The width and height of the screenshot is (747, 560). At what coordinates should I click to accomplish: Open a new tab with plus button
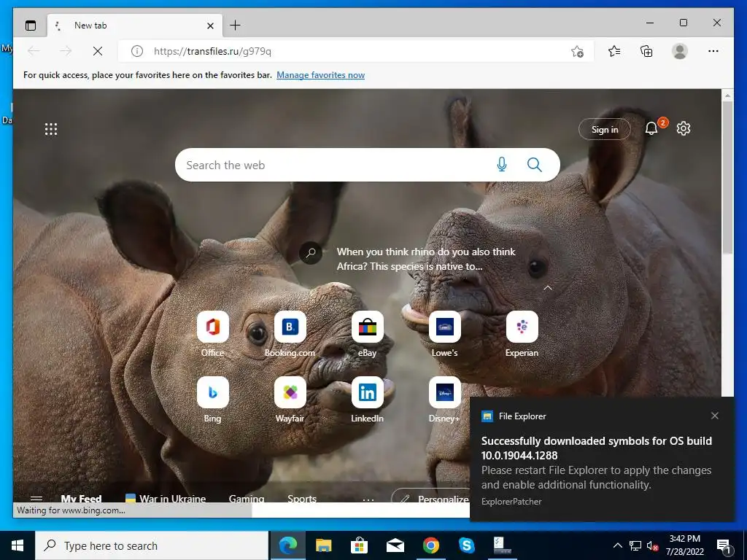[x=236, y=26]
